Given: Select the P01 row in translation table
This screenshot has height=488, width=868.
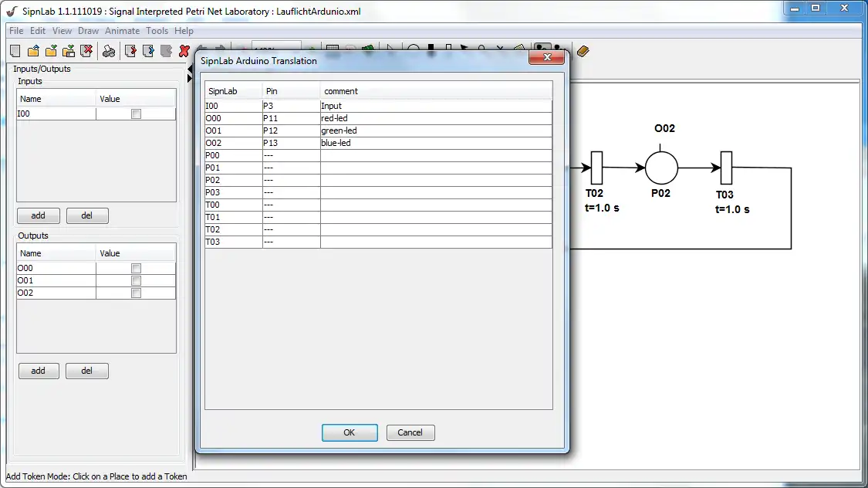Looking at the screenshot, I should [x=379, y=168].
